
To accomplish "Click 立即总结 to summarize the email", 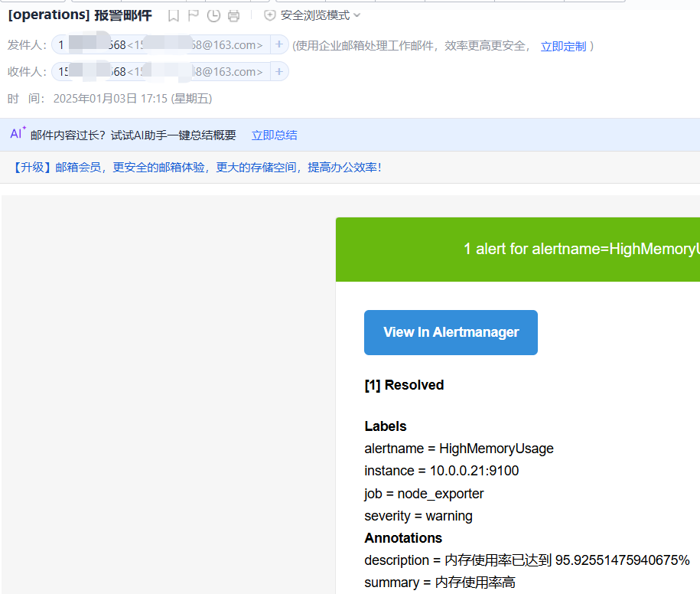I will [x=274, y=135].
